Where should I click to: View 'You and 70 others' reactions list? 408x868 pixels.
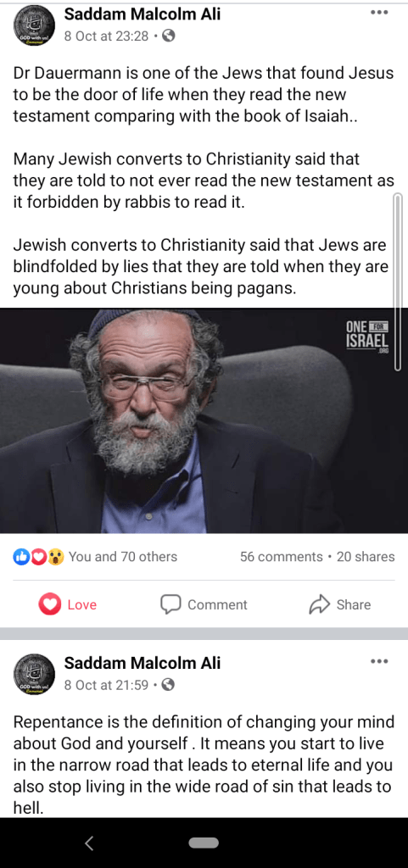tap(123, 557)
